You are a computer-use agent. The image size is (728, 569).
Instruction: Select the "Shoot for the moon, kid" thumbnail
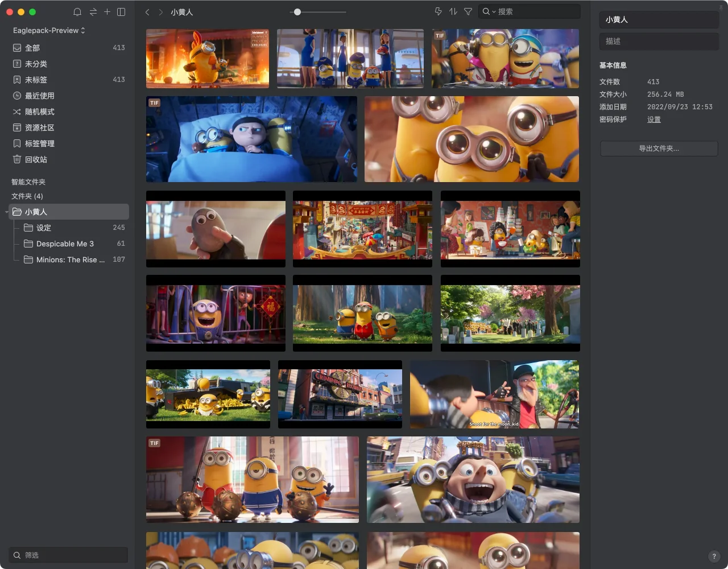point(494,394)
